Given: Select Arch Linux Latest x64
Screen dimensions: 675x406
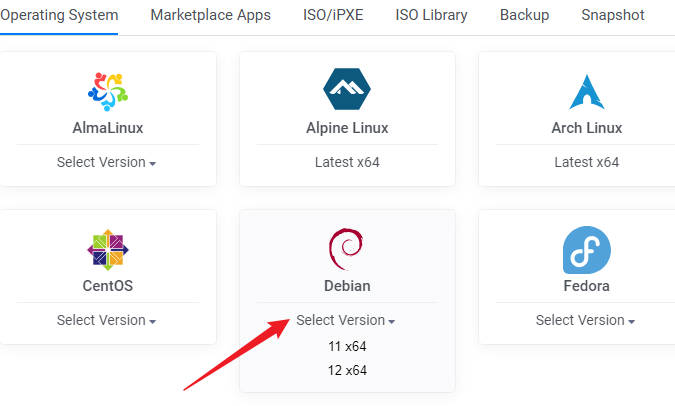Looking at the screenshot, I should tap(587, 162).
